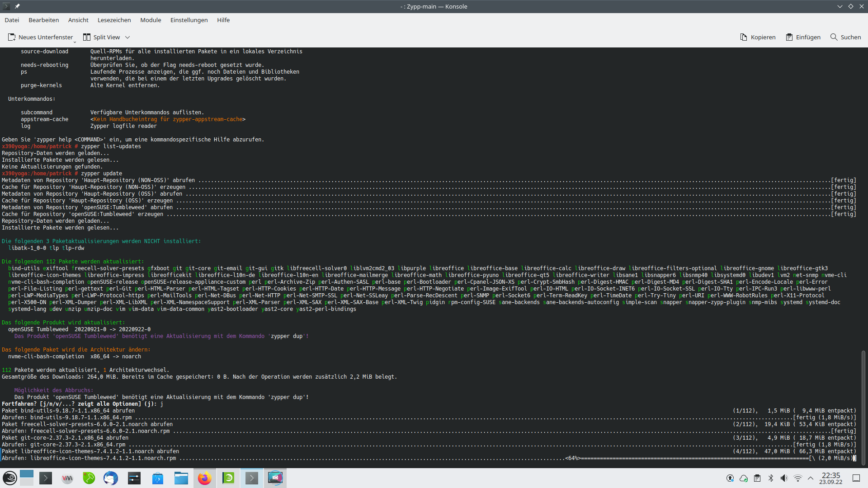Open the Discover software store icon
Viewport: 868px width, 488px height.
point(158,478)
